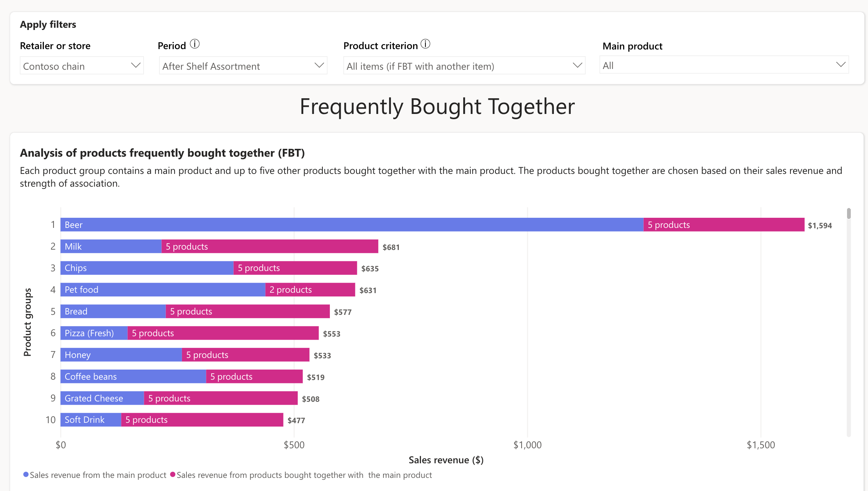Select the Beer bar in the chart

click(337, 225)
